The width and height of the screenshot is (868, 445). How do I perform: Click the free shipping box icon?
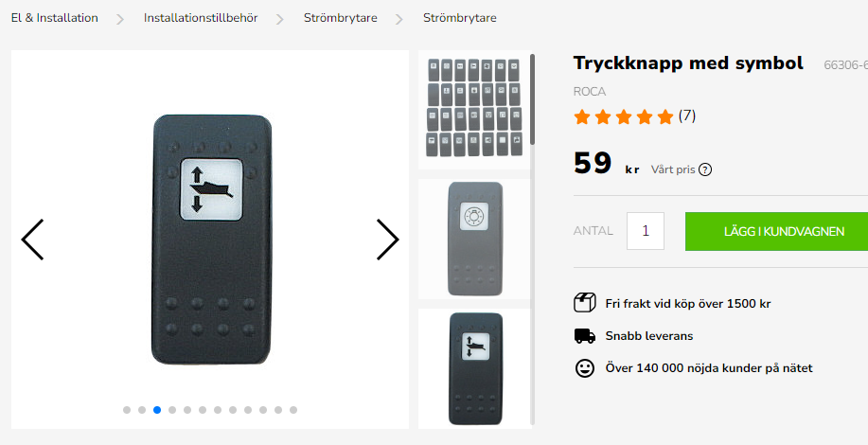585,303
